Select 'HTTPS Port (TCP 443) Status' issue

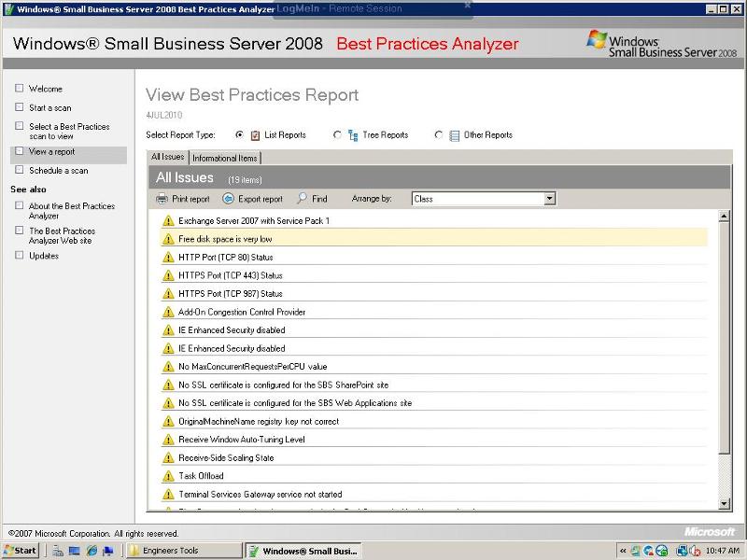pos(434,275)
